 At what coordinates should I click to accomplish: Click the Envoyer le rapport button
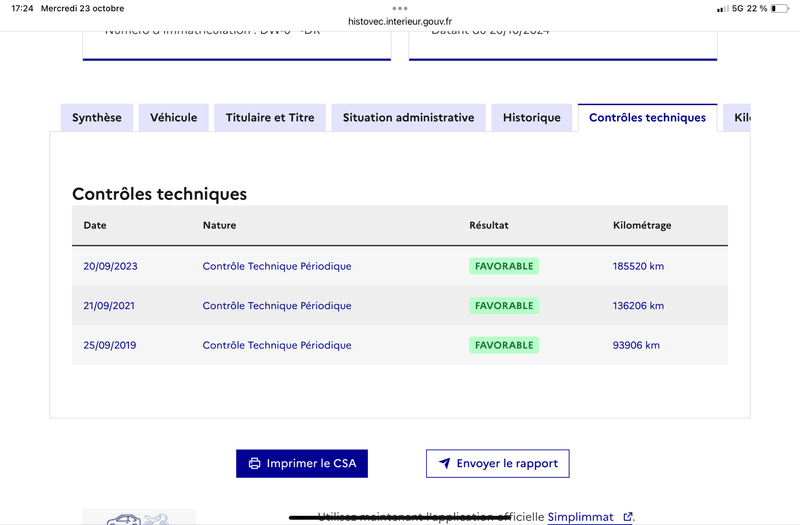497,463
